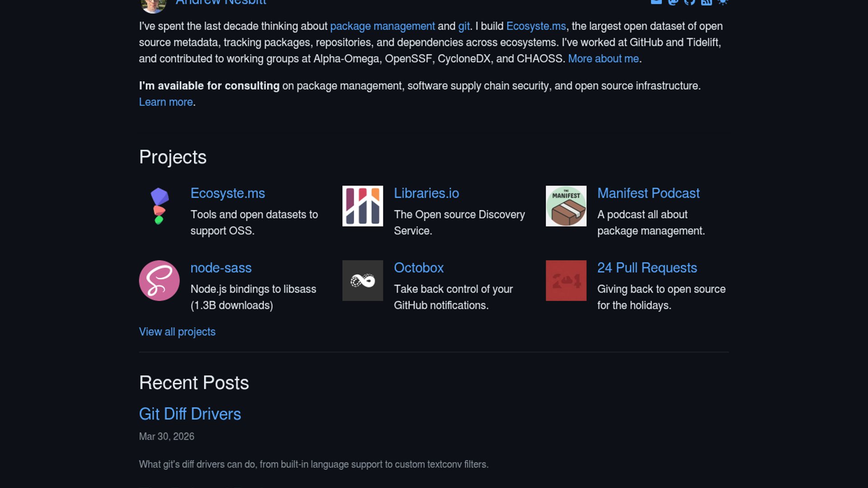Click the red 24 Pull Requests logo
The image size is (868, 488).
tap(566, 281)
